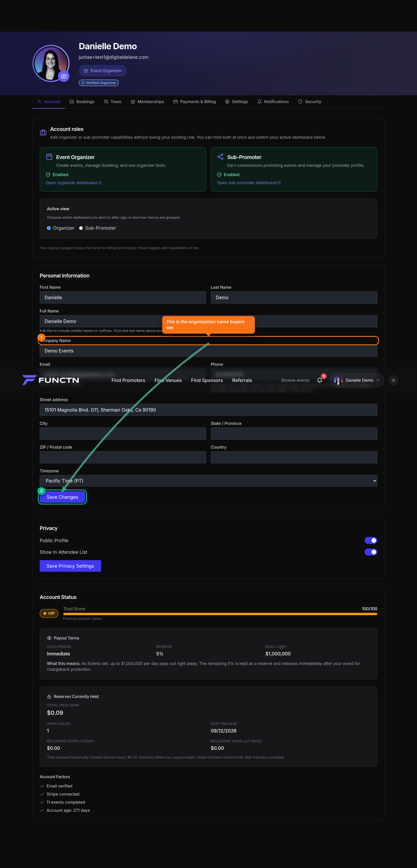Click the Event Organizer crown badge

click(103, 71)
